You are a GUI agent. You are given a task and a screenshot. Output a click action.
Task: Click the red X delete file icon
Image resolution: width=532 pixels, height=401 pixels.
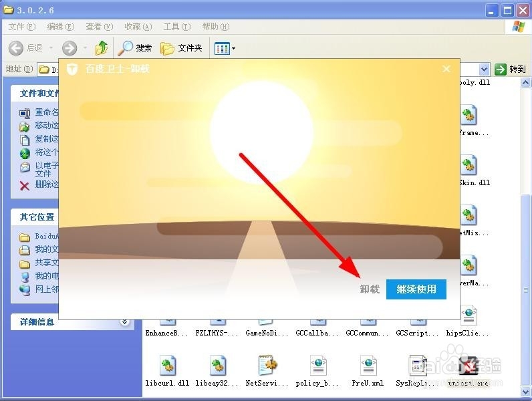(x=25, y=186)
